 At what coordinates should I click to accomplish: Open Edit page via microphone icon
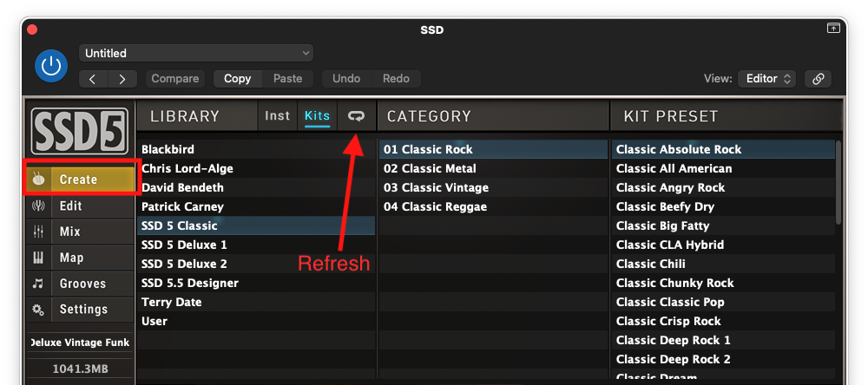(x=37, y=206)
